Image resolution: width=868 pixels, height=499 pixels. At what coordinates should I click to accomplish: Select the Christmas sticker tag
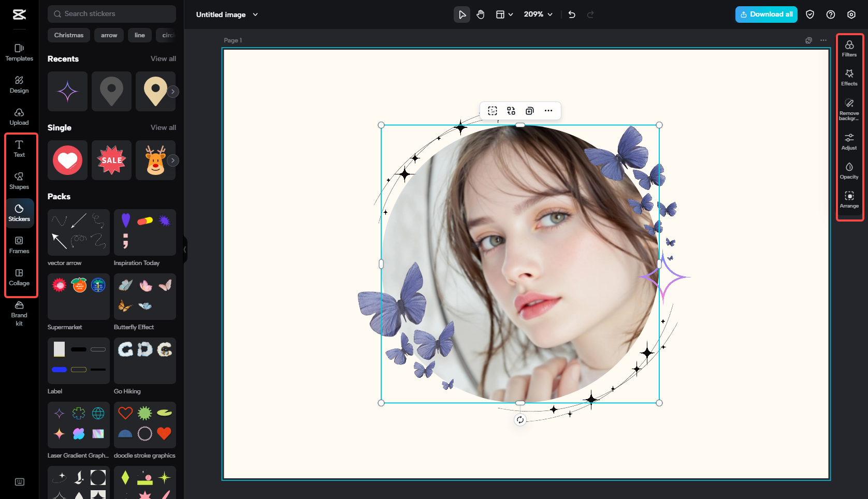coord(69,35)
